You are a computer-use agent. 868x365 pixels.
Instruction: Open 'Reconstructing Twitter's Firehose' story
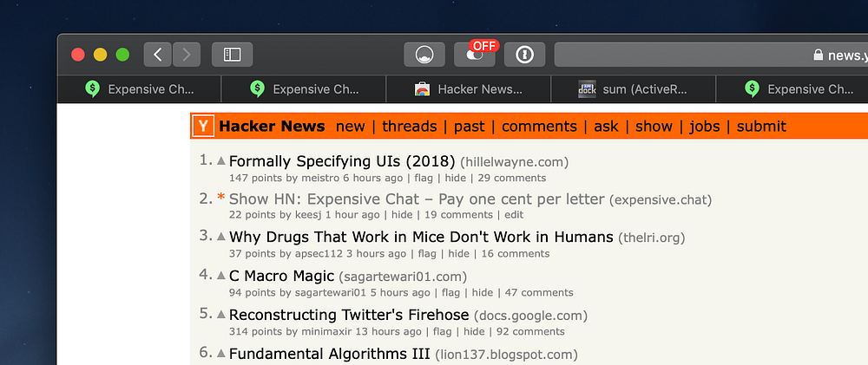click(349, 315)
